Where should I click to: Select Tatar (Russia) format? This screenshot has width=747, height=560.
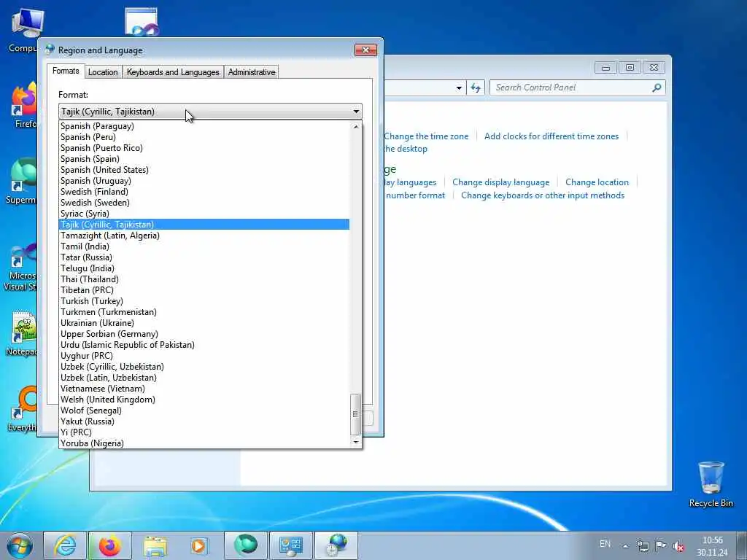(204, 257)
